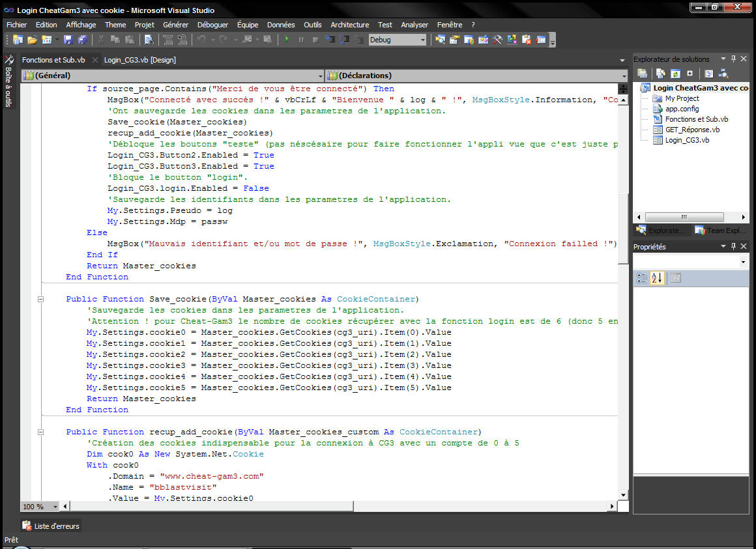Open the Générer menu
756x549 pixels.
175,25
